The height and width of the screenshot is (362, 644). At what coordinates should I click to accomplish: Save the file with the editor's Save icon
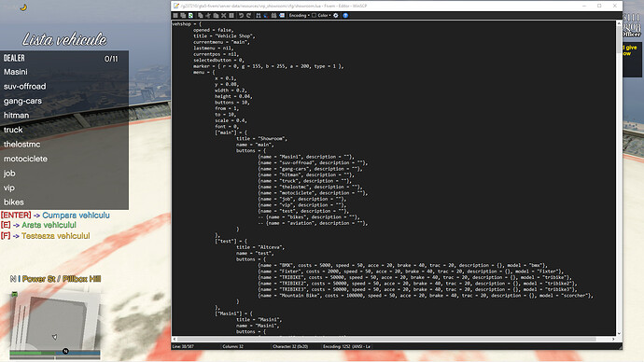click(175, 16)
